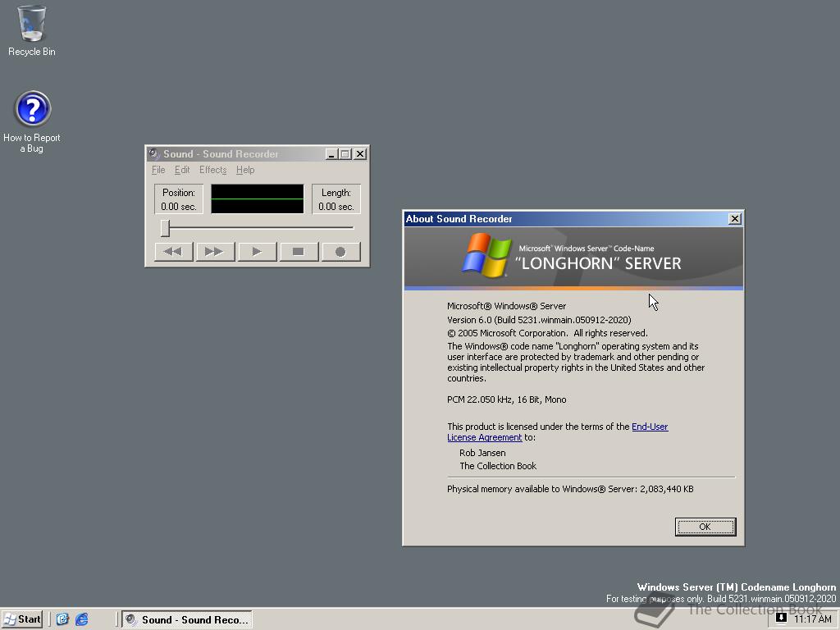The width and height of the screenshot is (840, 630).
Task: Click the Position 0.00 sec. readout
Action: (179, 199)
